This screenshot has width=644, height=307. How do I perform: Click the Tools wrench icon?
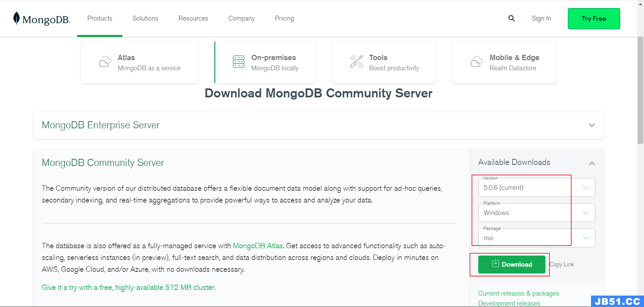coord(357,62)
